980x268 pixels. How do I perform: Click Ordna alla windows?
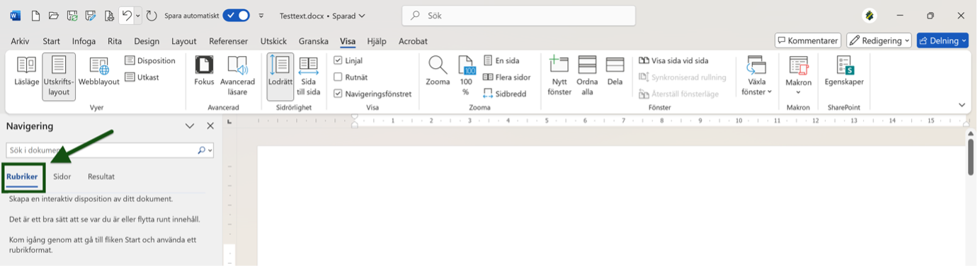(x=587, y=76)
